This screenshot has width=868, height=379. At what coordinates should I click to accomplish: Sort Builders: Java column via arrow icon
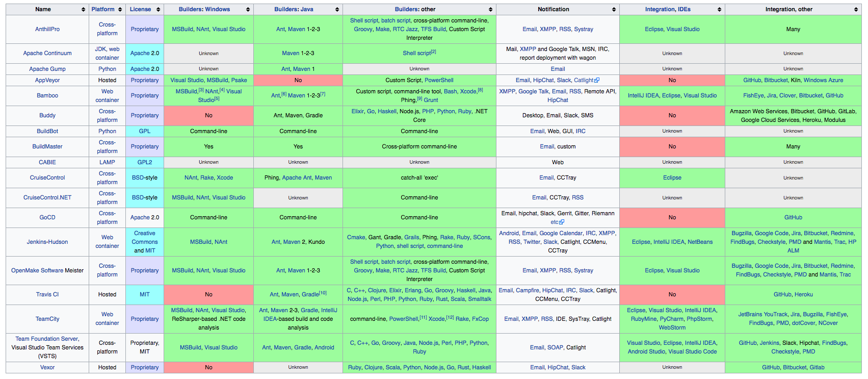(337, 10)
